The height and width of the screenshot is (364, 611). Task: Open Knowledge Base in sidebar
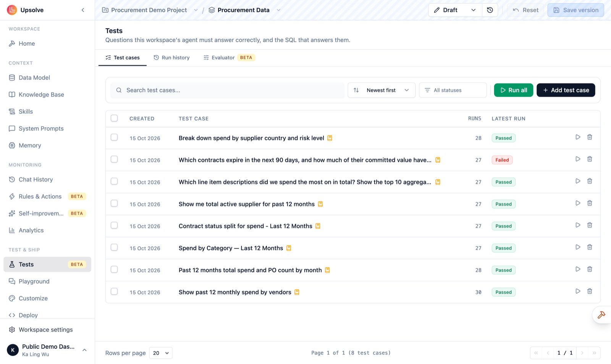click(47, 95)
